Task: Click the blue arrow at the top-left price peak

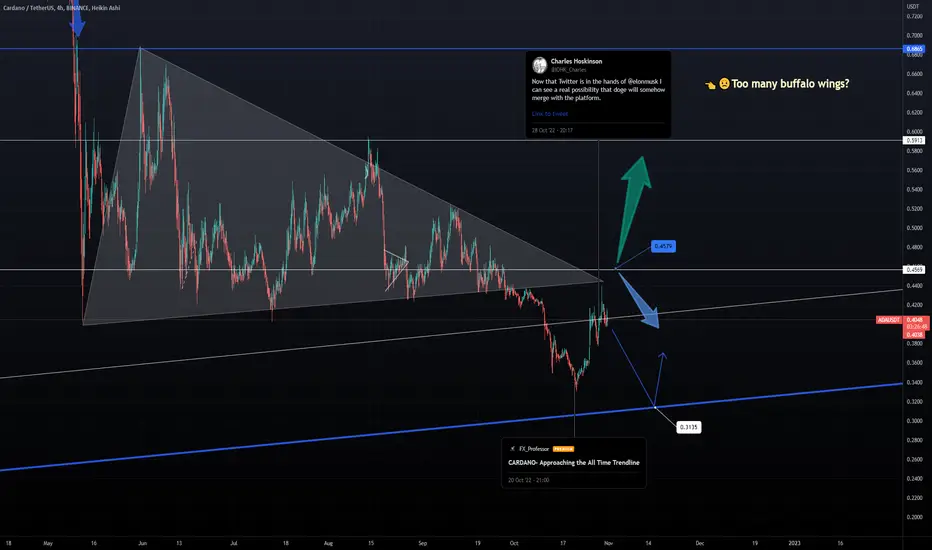Action: pyautogui.click(x=77, y=19)
